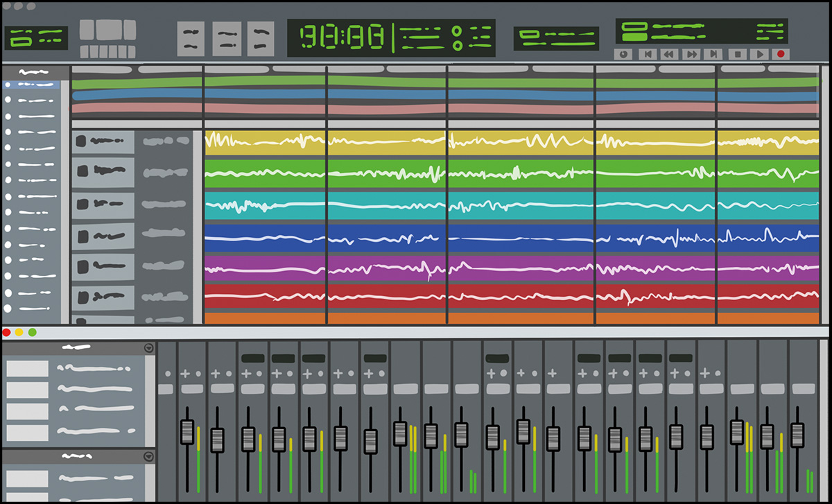Image resolution: width=832 pixels, height=504 pixels.
Task: Click the plus icon on the first mixer channel
Action: (x=184, y=374)
